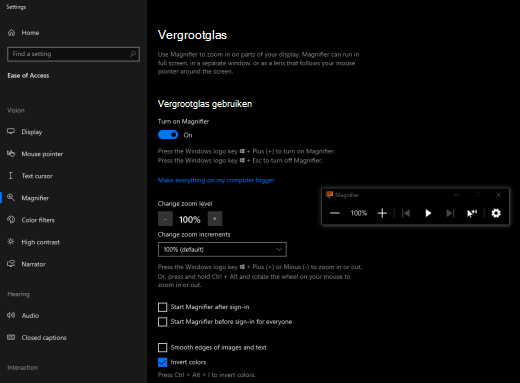Screen dimensions: 520x383
Task: Open Make everything on my computer bigger link
Action: [216, 180]
